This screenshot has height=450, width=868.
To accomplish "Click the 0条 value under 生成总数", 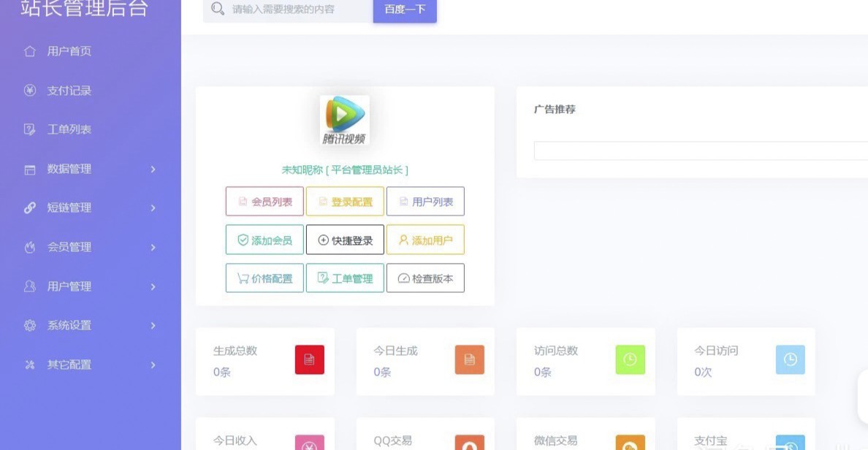I will pos(222,373).
